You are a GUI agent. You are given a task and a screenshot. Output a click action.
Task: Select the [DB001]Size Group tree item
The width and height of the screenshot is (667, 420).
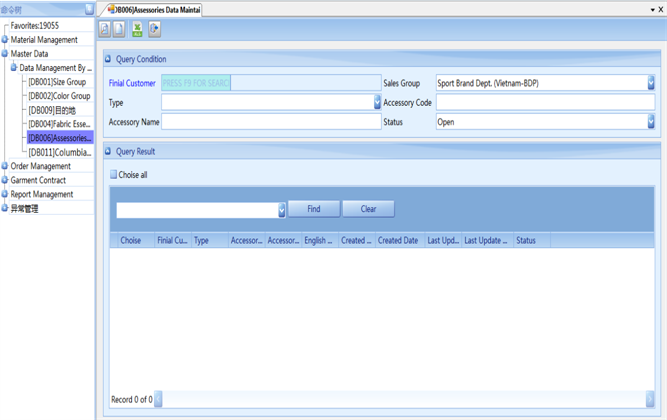coord(57,82)
